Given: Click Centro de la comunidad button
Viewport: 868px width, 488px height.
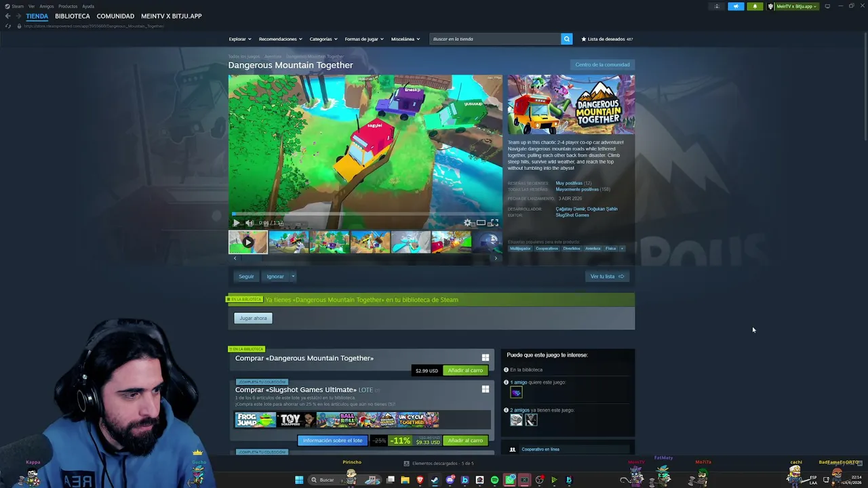Looking at the screenshot, I should pos(602,65).
